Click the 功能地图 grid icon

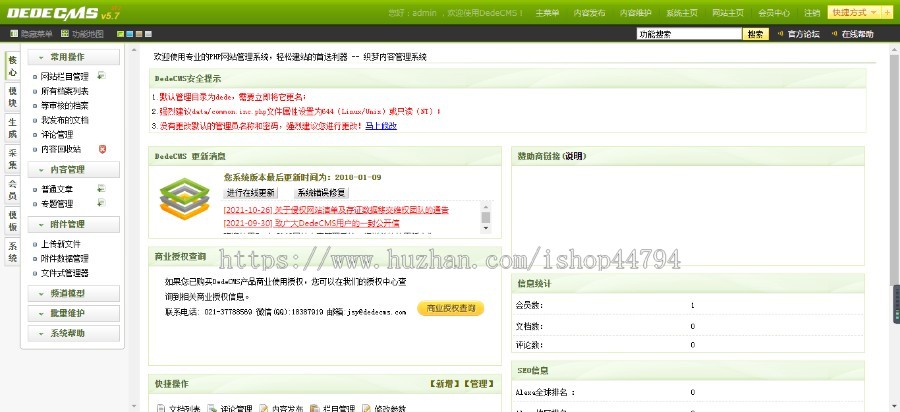point(65,34)
